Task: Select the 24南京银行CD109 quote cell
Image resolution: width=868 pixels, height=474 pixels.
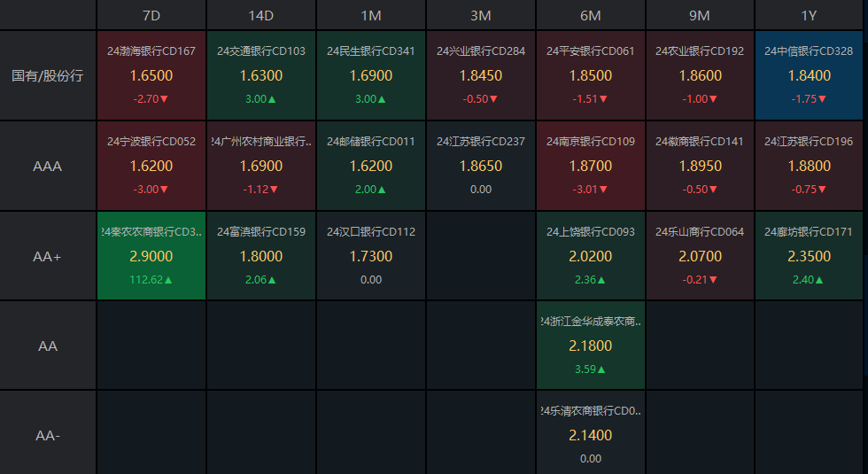Action: (590, 166)
